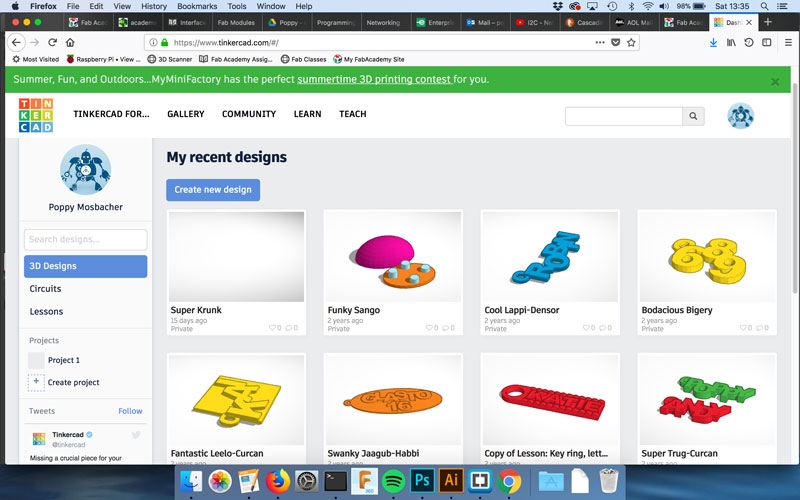Image resolution: width=800 pixels, height=500 pixels.
Task: Click the Search designs field
Action: [x=86, y=239]
